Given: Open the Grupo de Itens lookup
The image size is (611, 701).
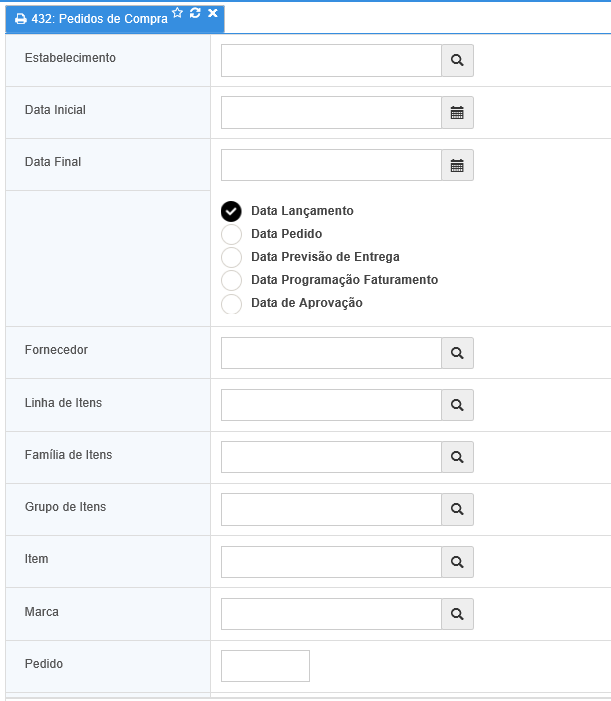Looking at the screenshot, I should click(x=457, y=509).
